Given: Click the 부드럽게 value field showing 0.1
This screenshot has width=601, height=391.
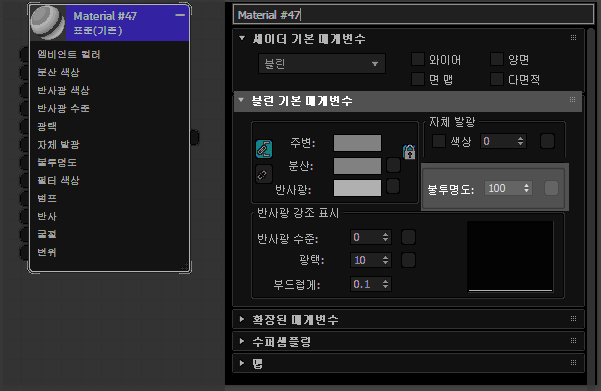Looking at the screenshot, I should pyautogui.click(x=366, y=284).
